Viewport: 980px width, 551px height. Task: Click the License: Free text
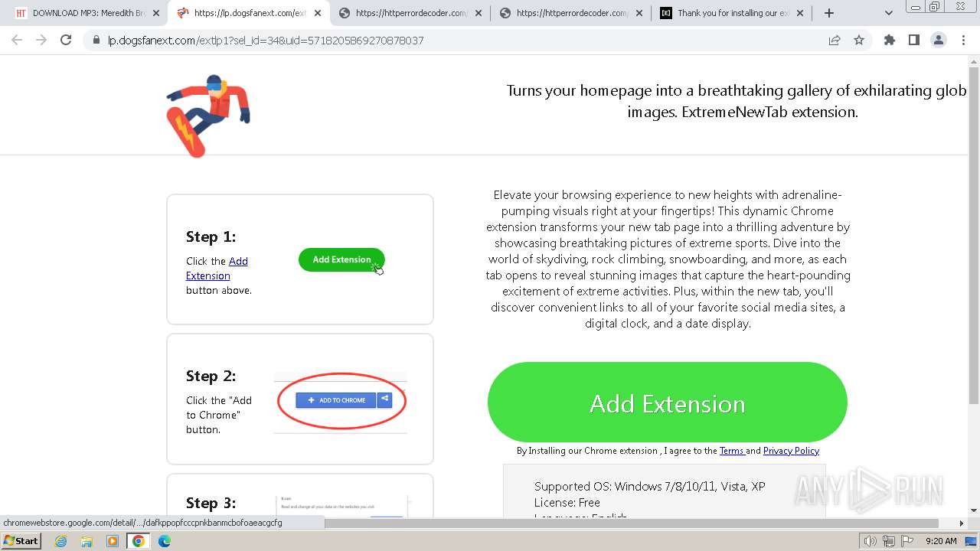coord(567,502)
